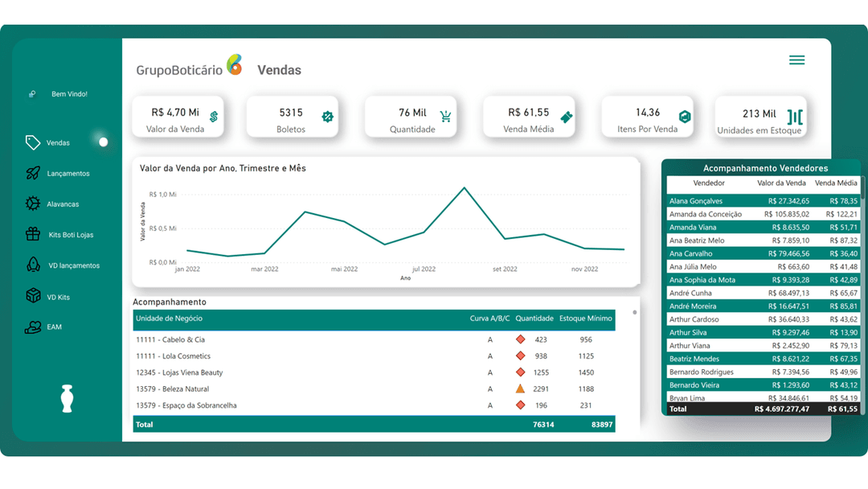
Task: Click the small icon beside Bem Vindo
Action: coord(32,94)
